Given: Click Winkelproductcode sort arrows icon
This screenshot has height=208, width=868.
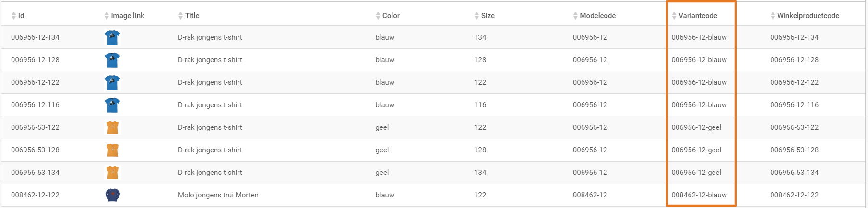Looking at the screenshot, I should pos(773,16).
